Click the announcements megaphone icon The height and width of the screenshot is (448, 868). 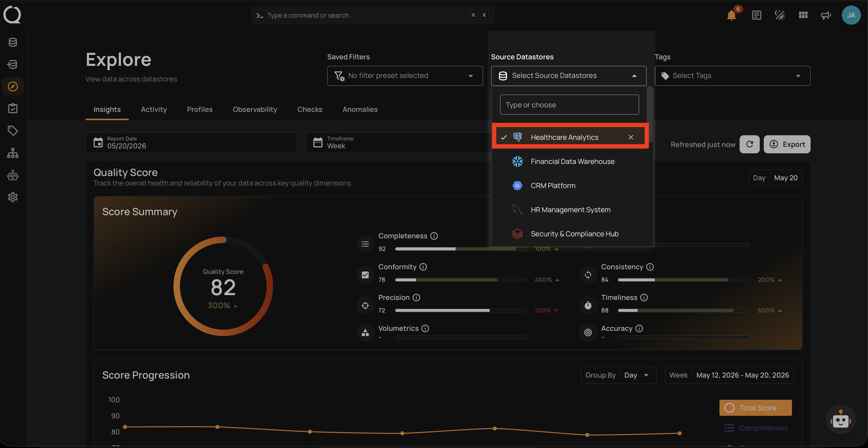[826, 15]
